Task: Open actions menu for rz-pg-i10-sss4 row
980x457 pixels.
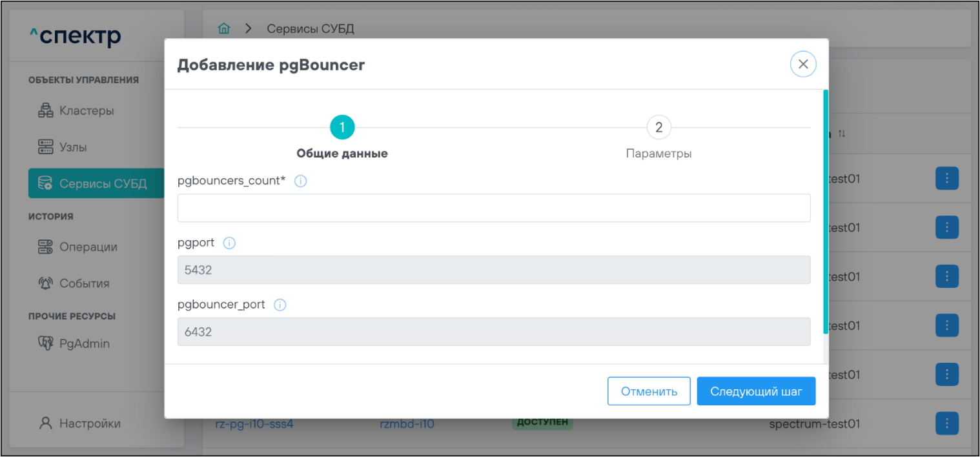Action: (946, 423)
